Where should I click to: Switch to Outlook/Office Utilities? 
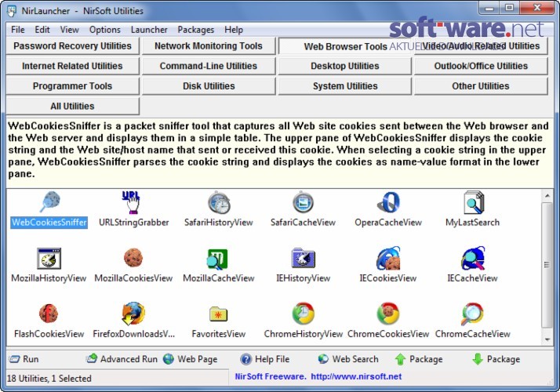(x=481, y=66)
